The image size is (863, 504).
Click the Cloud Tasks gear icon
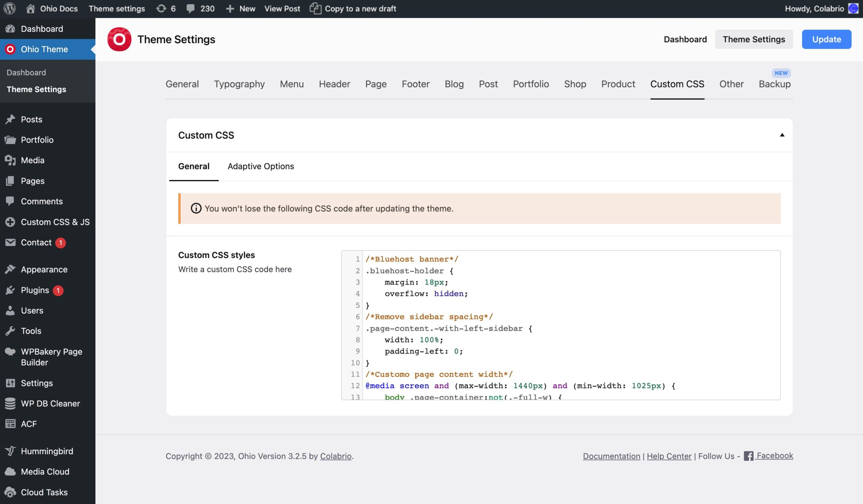10,492
